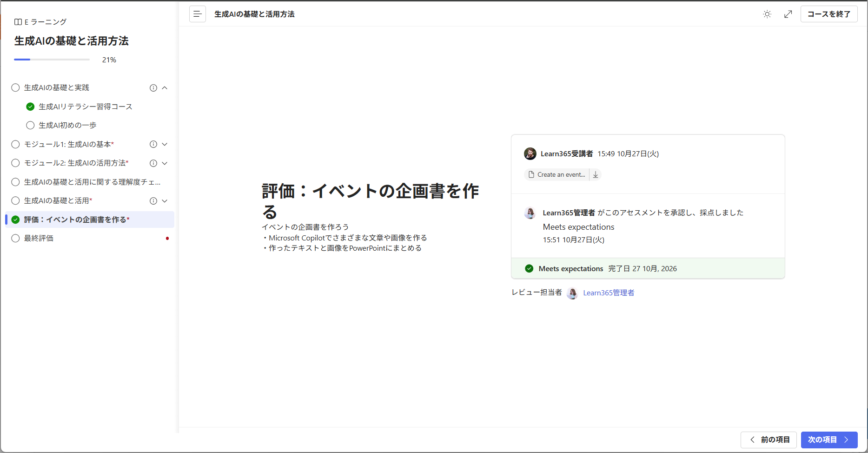The image size is (868, 453).
Task: Click Learn365管理者 avatar in the approval message
Action: 530,213
